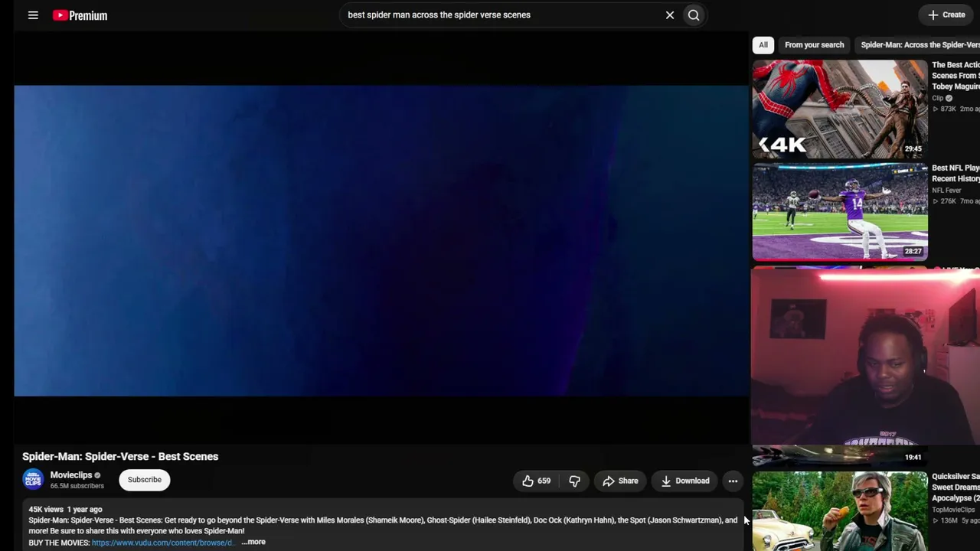Click the 45K views 1 year ago text

click(65, 509)
